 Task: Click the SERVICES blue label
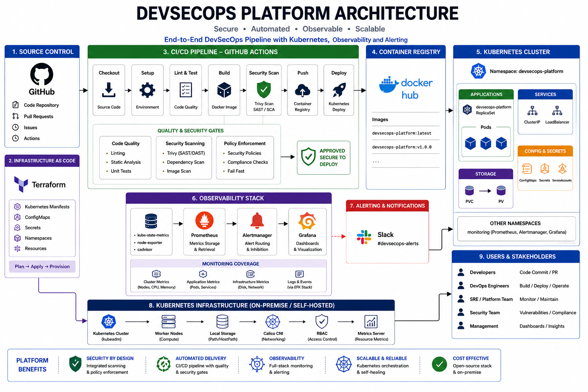[x=545, y=94]
